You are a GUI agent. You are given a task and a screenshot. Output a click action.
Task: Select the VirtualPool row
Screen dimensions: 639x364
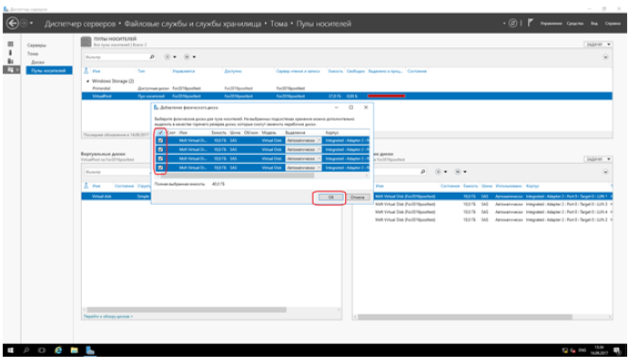tap(347, 96)
